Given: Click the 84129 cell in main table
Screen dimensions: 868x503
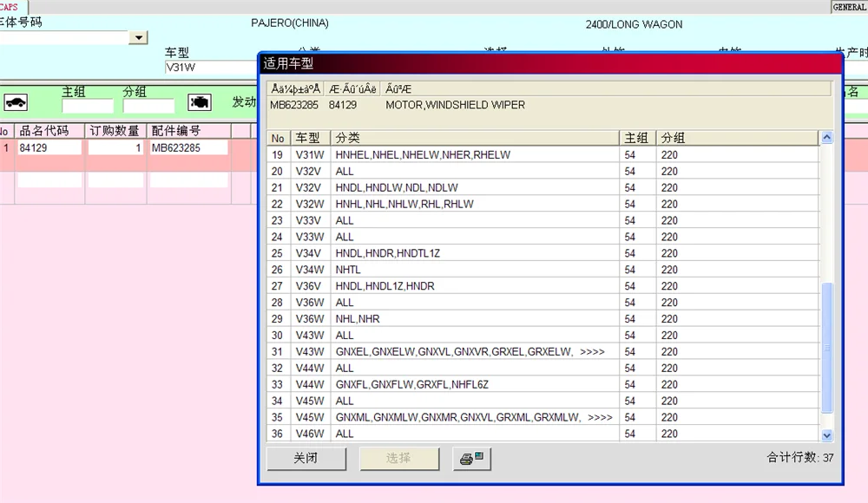Looking at the screenshot, I should [x=49, y=147].
